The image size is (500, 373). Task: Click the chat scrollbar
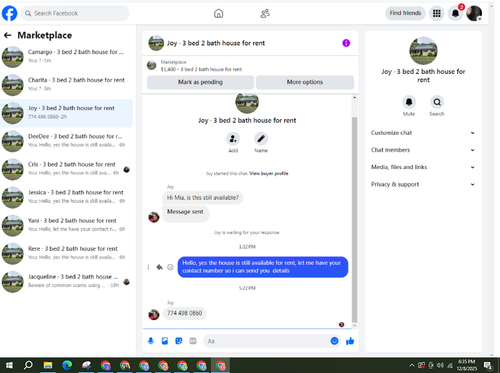[354, 220]
